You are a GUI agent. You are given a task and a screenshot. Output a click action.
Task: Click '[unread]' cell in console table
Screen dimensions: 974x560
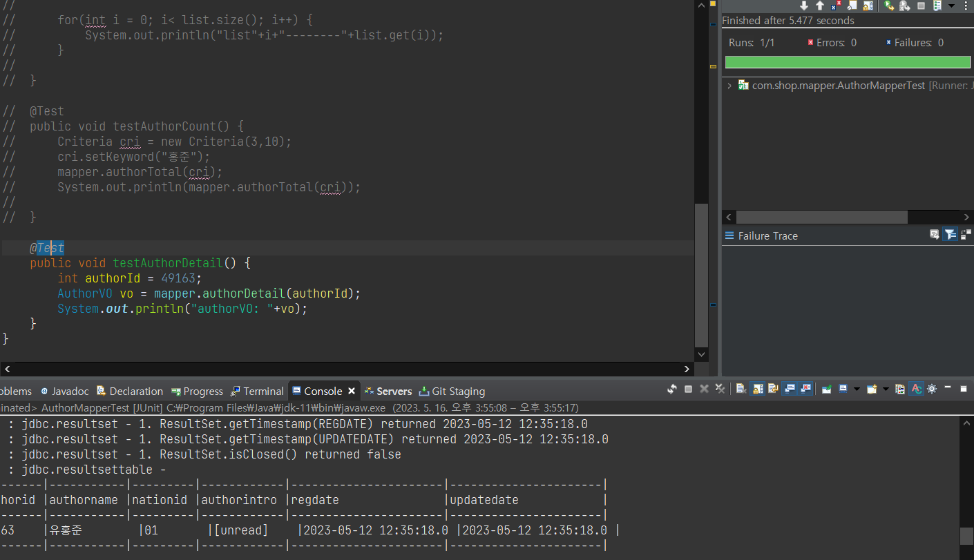[241, 530]
